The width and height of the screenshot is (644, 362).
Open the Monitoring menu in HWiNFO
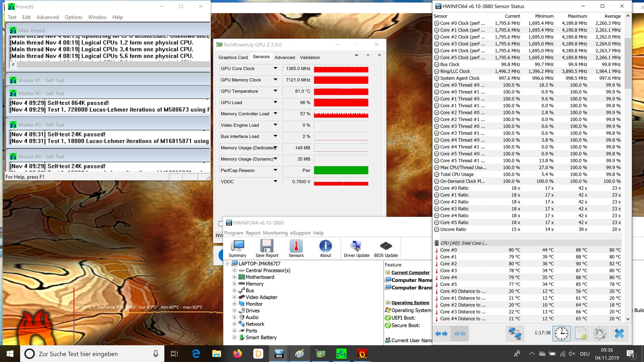pyautogui.click(x=275, y=233)
